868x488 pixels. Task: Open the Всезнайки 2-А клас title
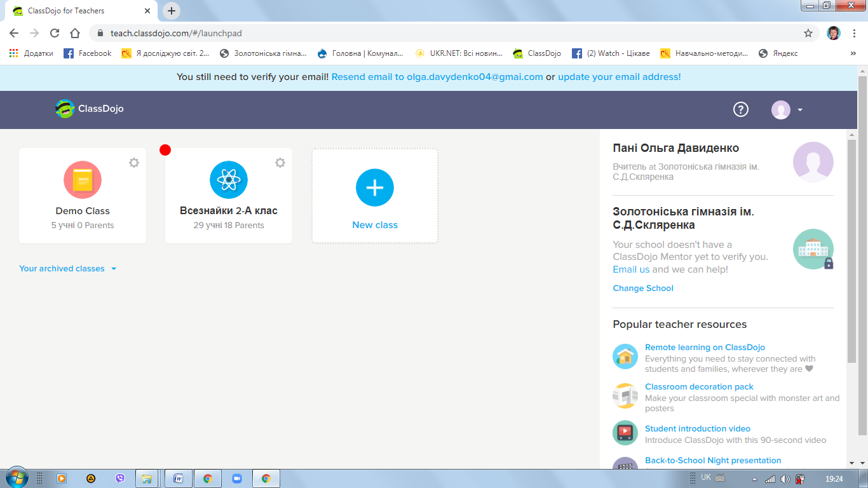(229, 211)
